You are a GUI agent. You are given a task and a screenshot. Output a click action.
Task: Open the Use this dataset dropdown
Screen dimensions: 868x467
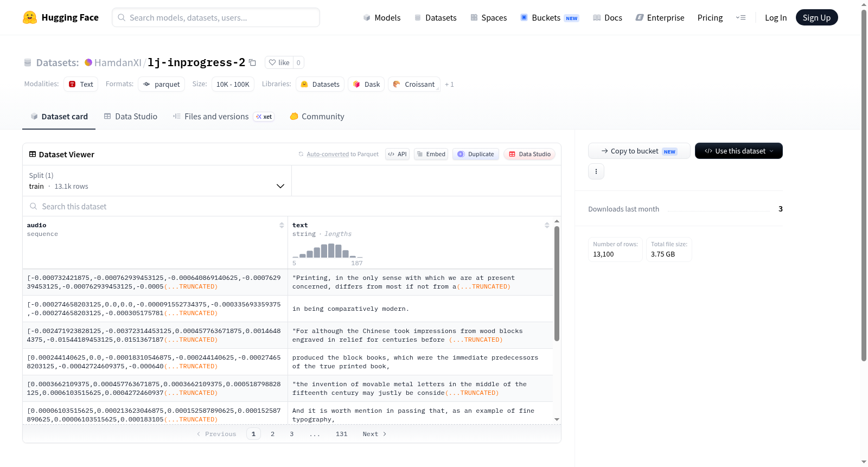[739, 151]
